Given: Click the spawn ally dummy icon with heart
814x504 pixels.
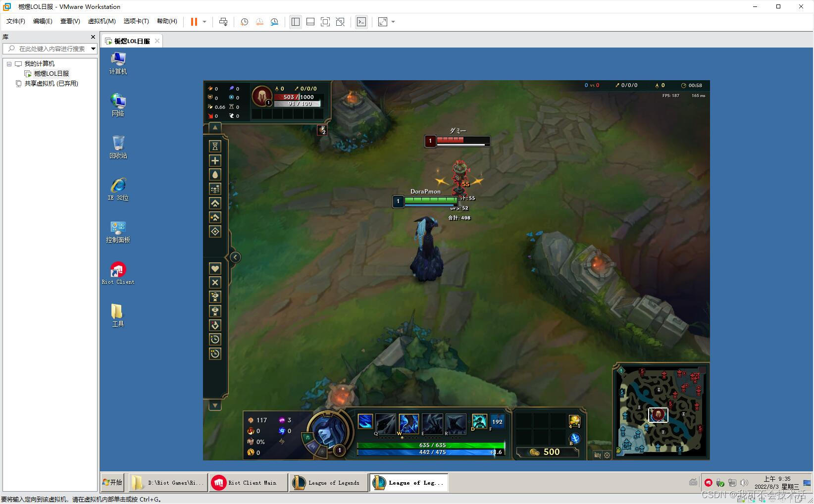Looking at the screenshot, I should point(215,297).
